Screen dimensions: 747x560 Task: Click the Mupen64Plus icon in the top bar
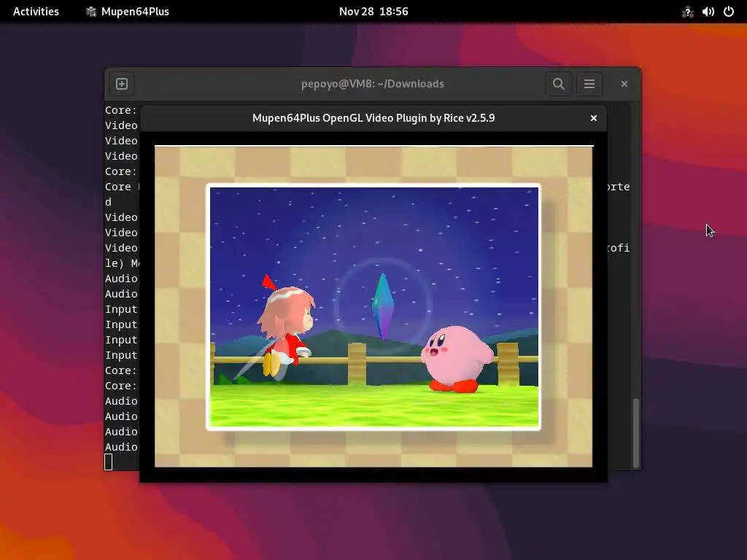91,12
